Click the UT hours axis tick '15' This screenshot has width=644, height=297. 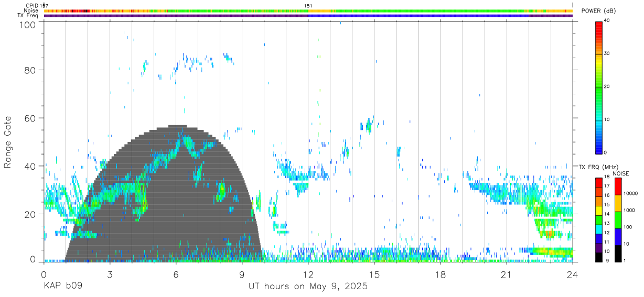click(x=374, y=274)
